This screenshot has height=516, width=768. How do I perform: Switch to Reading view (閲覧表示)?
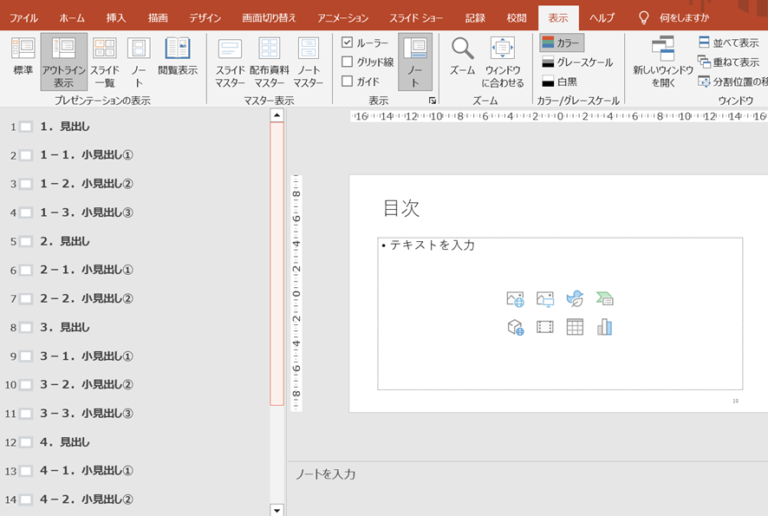[x=177, y=57]
